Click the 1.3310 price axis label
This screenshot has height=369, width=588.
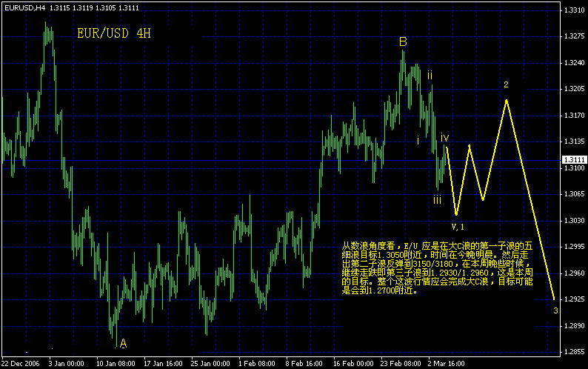point(574,10)
